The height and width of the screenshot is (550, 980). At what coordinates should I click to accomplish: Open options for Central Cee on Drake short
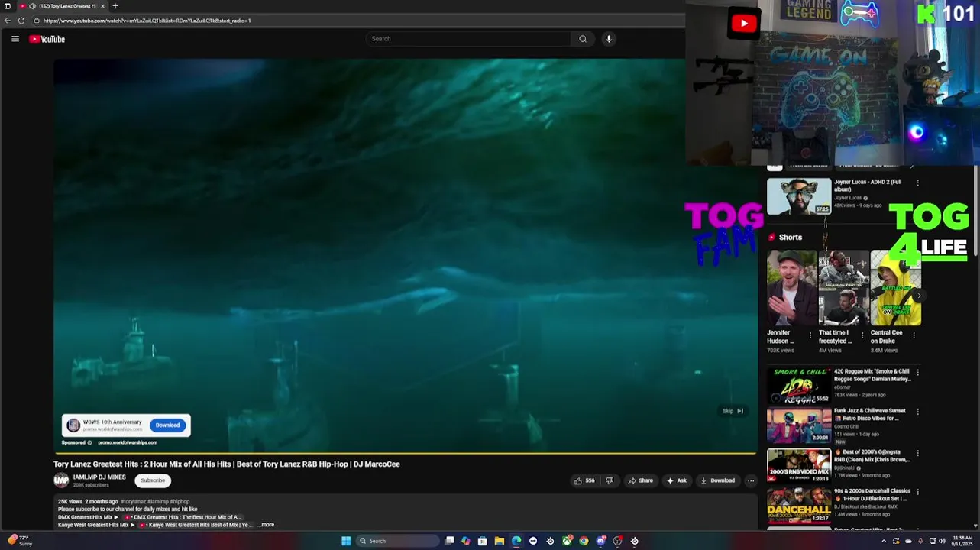tap(914, 335)
